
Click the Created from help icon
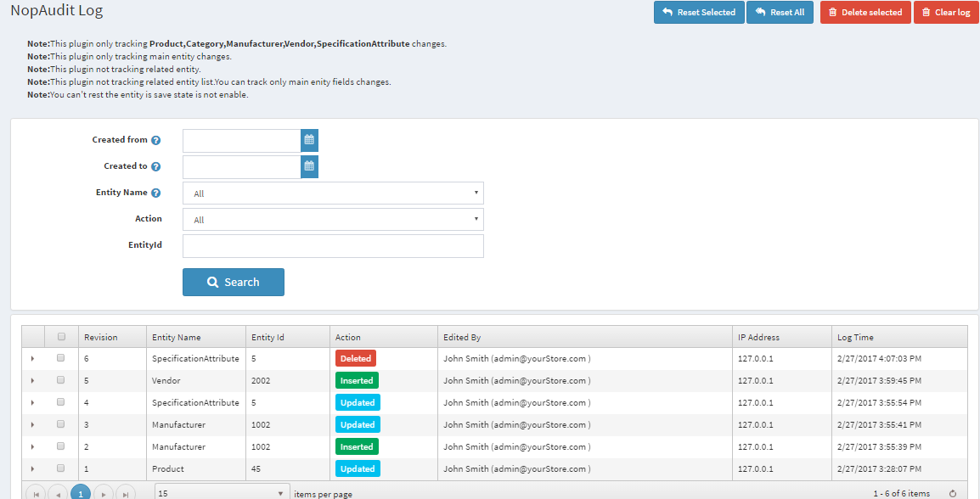[156, 141]
